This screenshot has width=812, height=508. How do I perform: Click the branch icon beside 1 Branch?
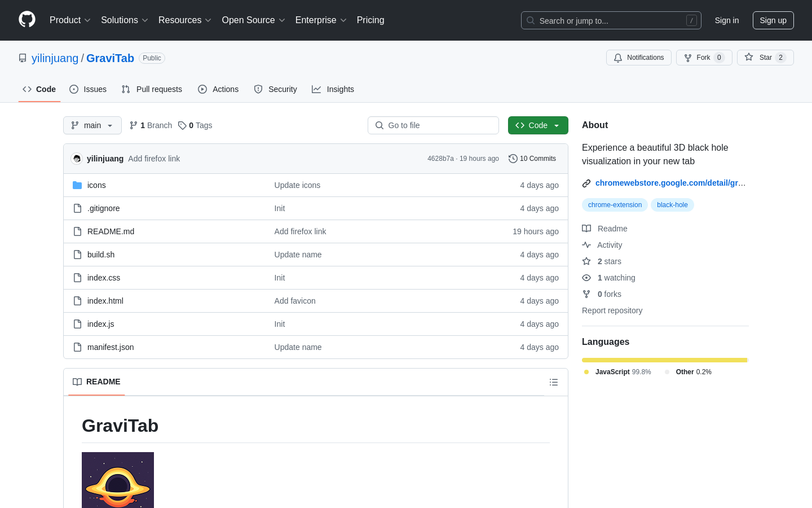pyautogui.click(x=134, y=125)
